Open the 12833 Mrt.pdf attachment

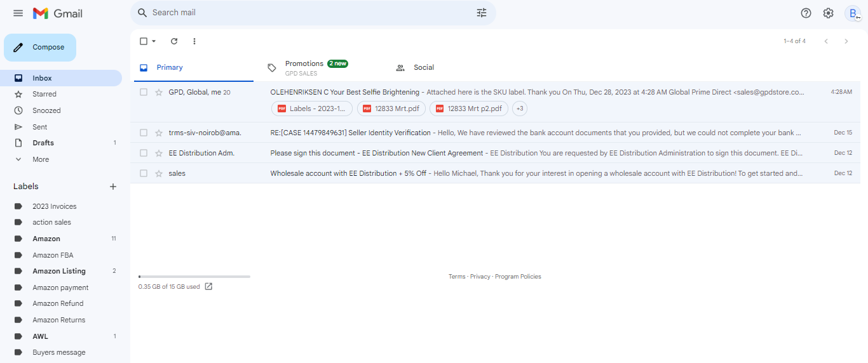pos(391,109)
